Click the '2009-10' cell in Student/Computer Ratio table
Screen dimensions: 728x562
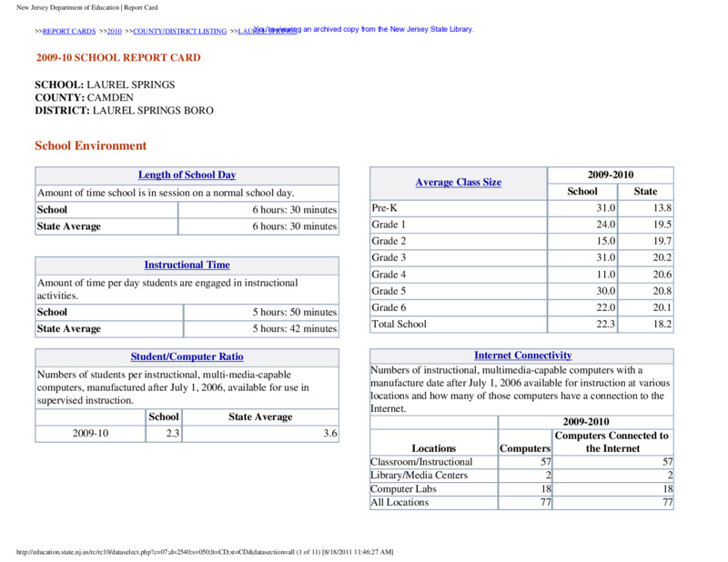90,434
